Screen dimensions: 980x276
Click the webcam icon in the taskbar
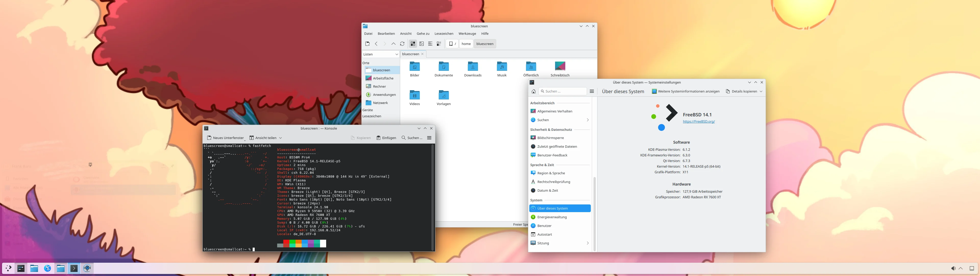[x=87, y=268]
